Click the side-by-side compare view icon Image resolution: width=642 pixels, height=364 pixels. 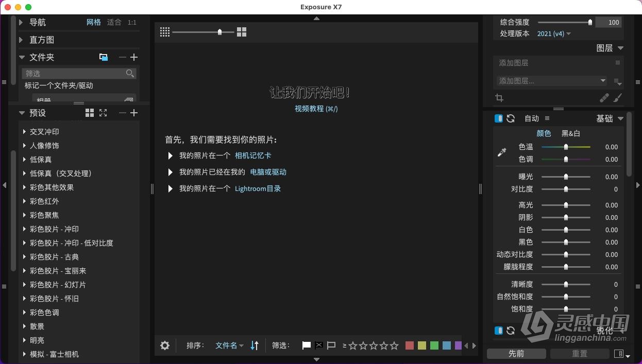click(x=619, y=354)
